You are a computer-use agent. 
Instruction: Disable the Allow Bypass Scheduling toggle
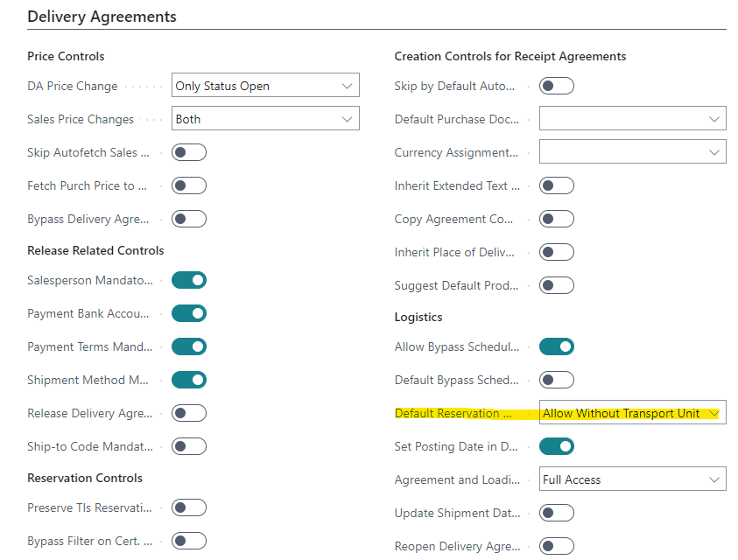click(556, 346)
